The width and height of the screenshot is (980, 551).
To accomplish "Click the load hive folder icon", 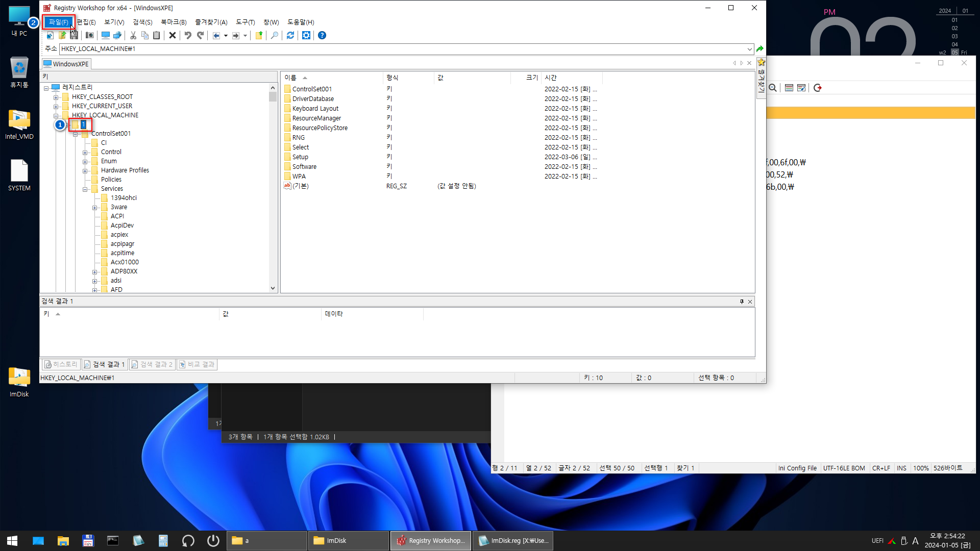I will (x=62, y=35).
